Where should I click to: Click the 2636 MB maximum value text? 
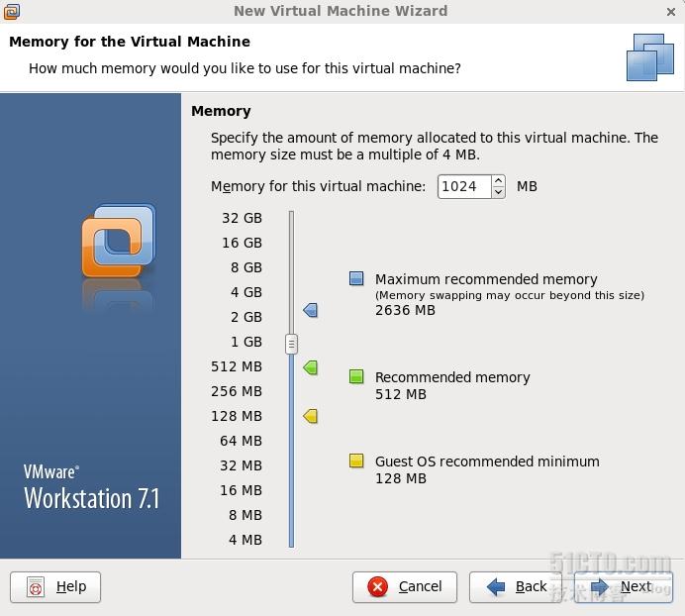406,310
